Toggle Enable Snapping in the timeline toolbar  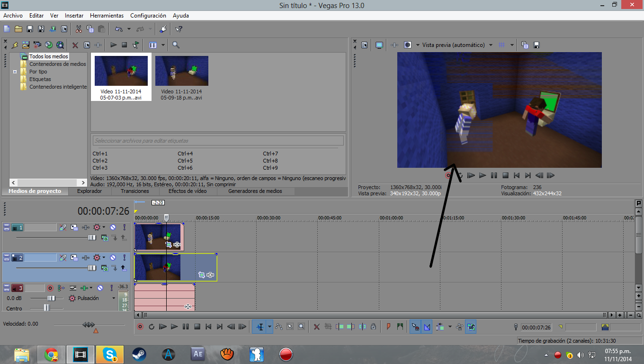[x=415, y=327]
